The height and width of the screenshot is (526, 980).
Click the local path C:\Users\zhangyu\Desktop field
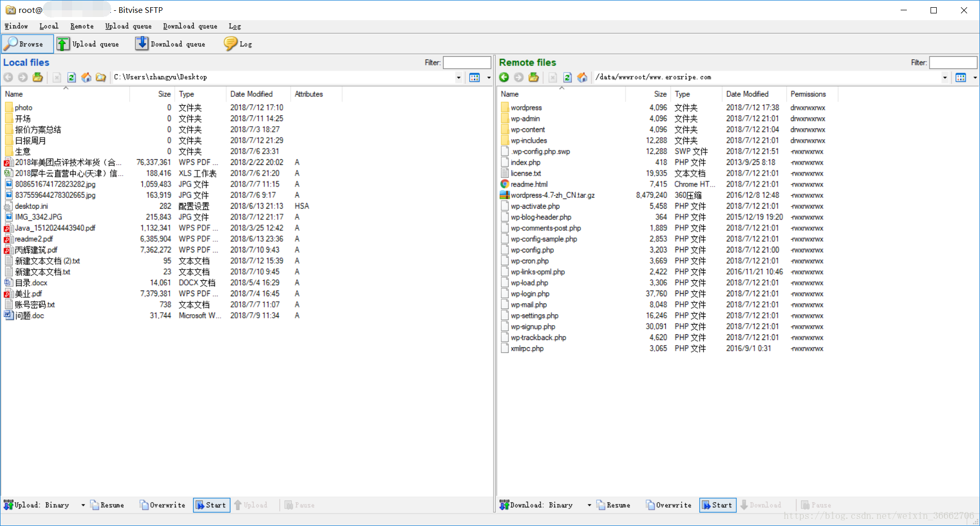(x=282, y=77)
